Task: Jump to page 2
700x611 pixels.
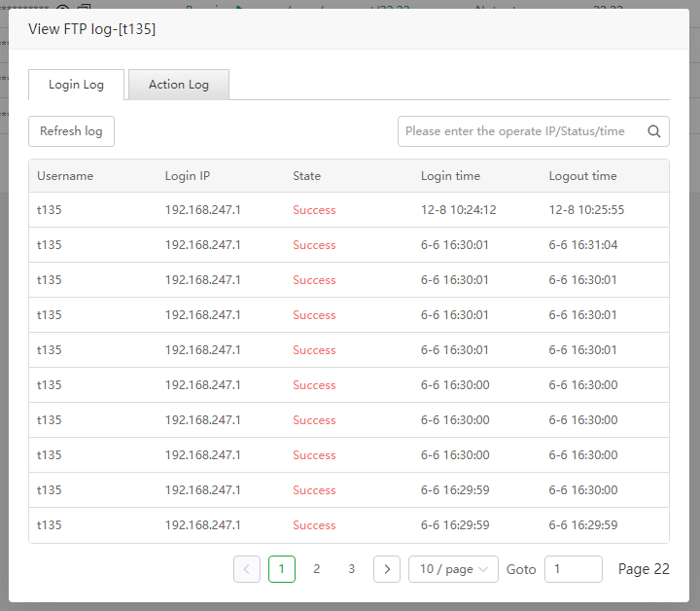Action: [317, 569]
